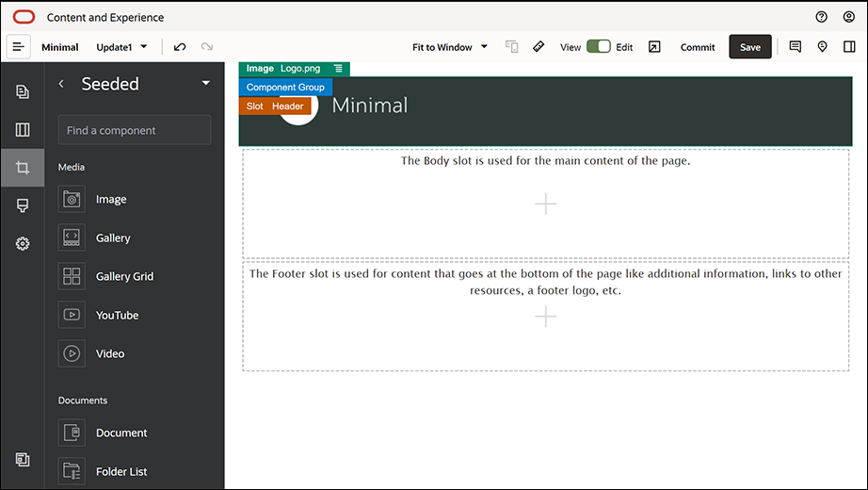
Task: Click the Documents section heading
Action: (83, 400)
